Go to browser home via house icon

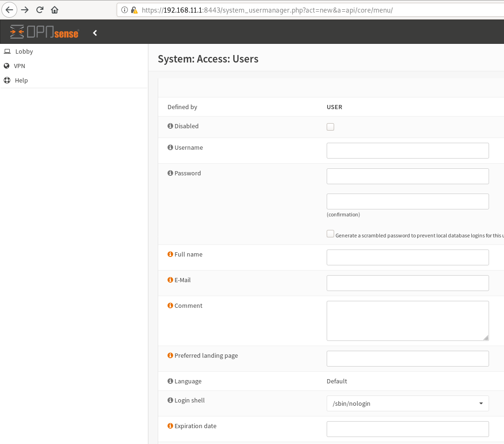coord(55,10)
